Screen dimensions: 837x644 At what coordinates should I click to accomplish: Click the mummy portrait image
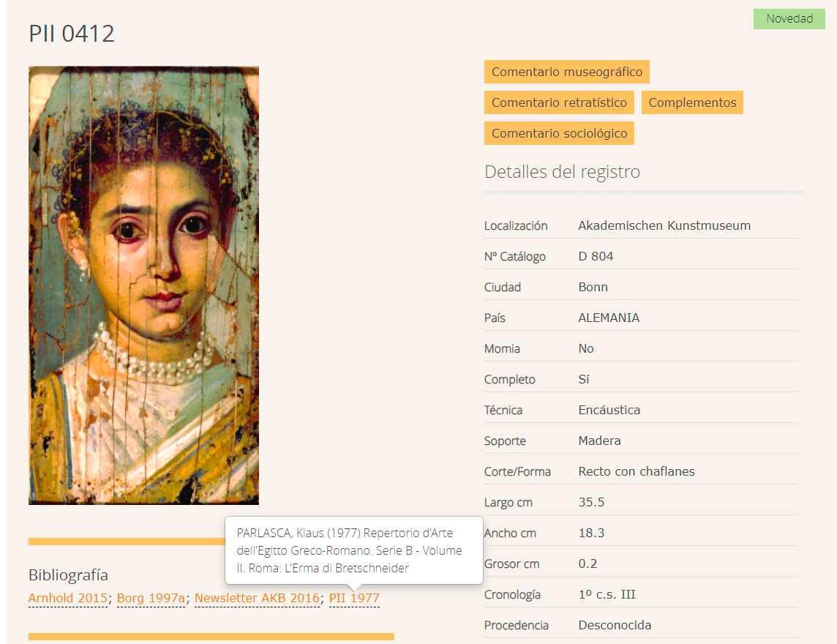click(143, 285)
